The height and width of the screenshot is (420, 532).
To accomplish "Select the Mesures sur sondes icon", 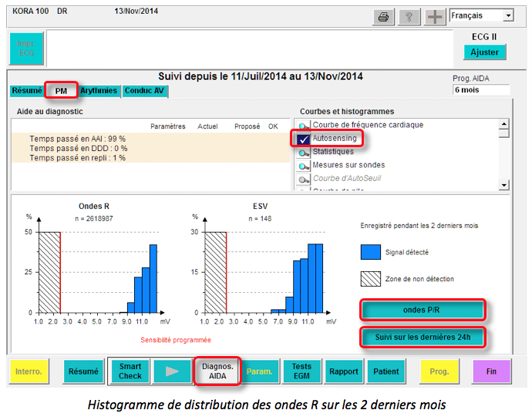I will pos(304,166).
